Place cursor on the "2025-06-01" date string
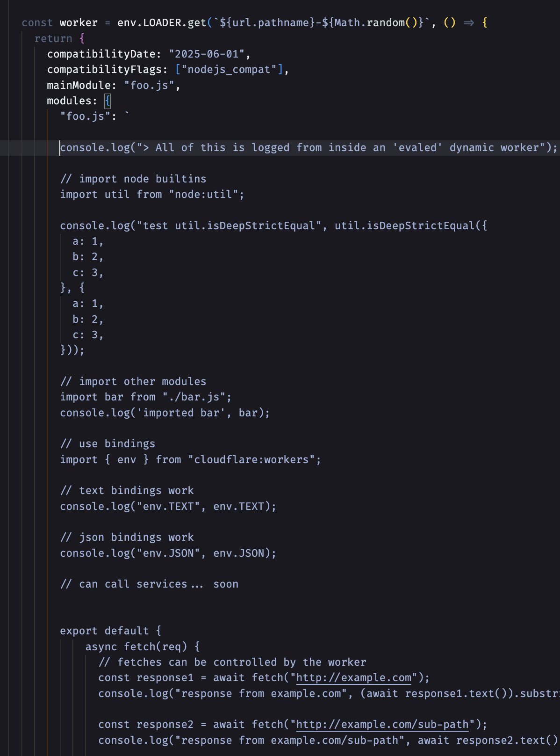Screen dimensions: 560x756 (207, 54)
